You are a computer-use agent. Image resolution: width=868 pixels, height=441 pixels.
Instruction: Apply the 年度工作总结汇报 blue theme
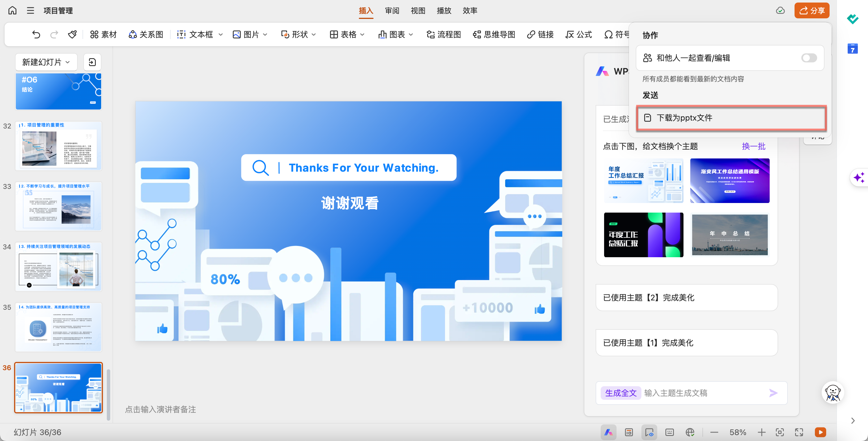[x=644, y=180]
